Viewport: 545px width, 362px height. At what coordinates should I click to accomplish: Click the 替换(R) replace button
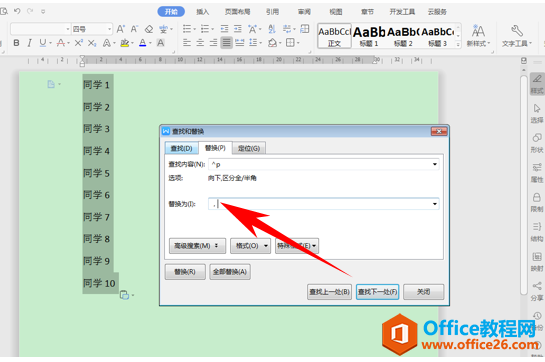click(185, 272)
